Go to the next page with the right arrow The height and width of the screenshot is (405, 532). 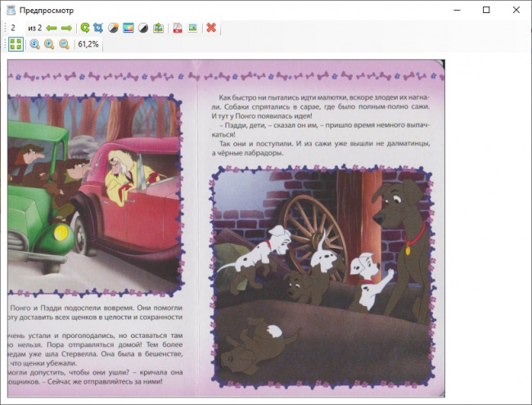(x=66, y=28)
